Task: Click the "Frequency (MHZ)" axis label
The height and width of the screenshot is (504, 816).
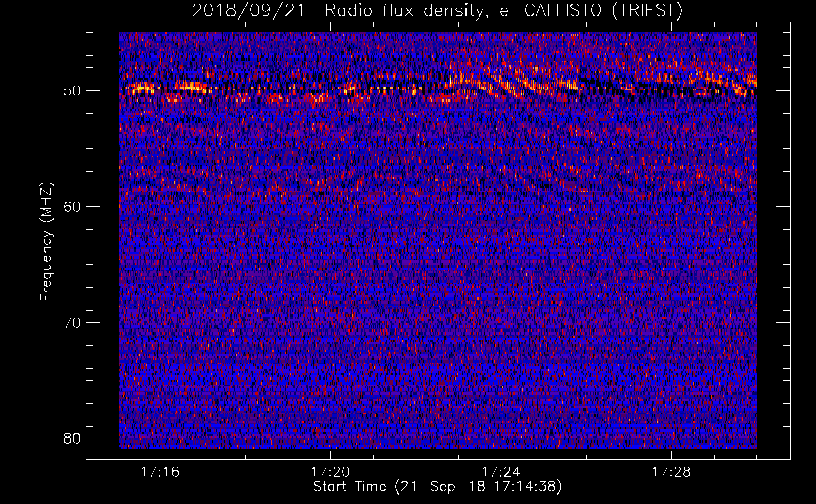Action: 46,241
